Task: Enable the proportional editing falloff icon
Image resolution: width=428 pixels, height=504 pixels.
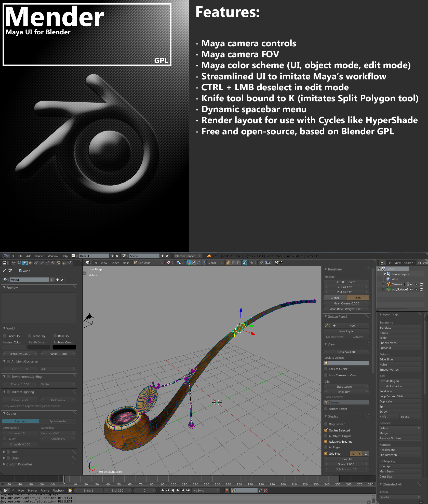Action: point(251,263)
